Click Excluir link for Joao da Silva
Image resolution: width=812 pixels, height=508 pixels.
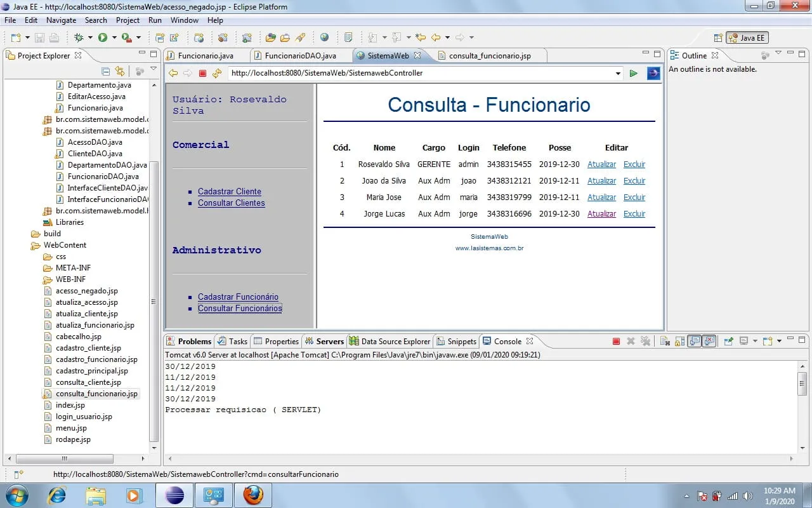click(x=634, y=181)
